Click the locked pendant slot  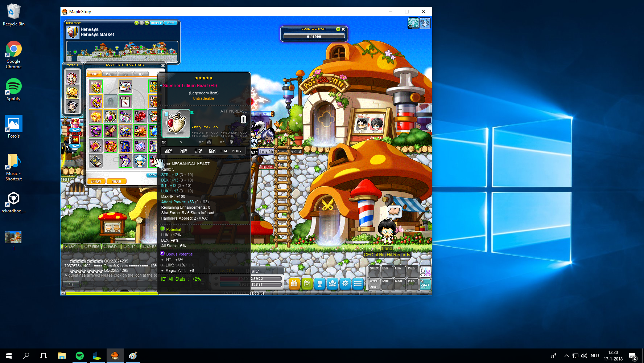(111, 102)
